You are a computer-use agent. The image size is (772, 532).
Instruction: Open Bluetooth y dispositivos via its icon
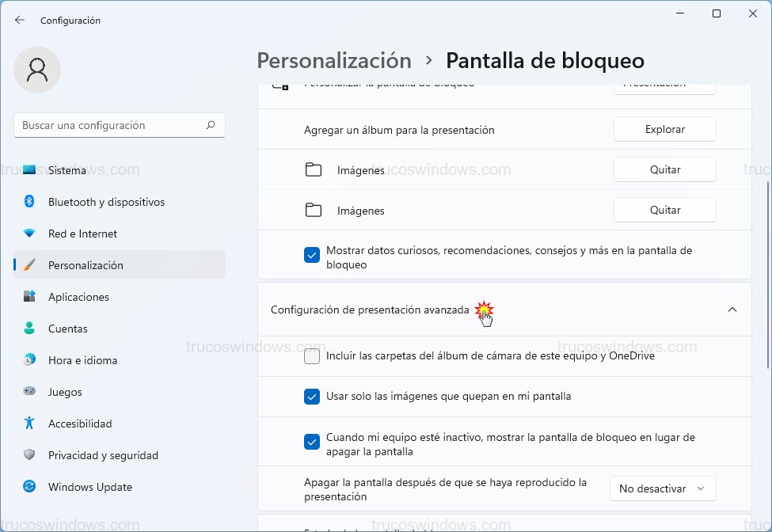click(29, 202)
